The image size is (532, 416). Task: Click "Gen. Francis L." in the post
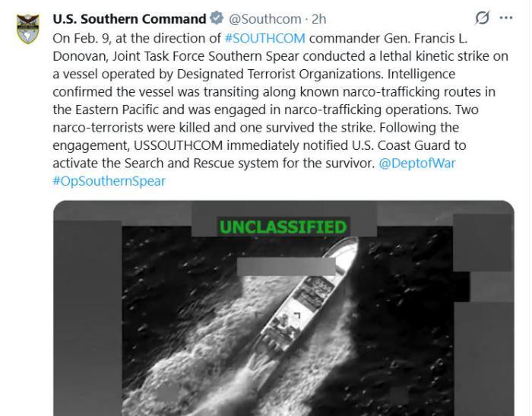[x=426, y=38]
